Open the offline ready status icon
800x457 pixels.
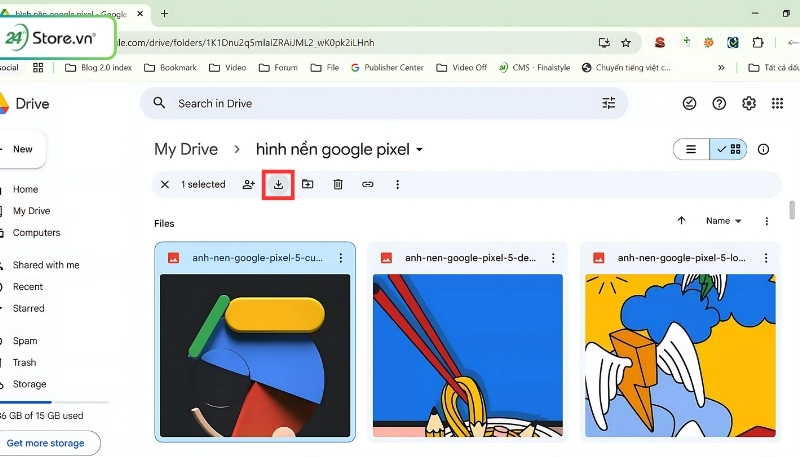[689, 104]
